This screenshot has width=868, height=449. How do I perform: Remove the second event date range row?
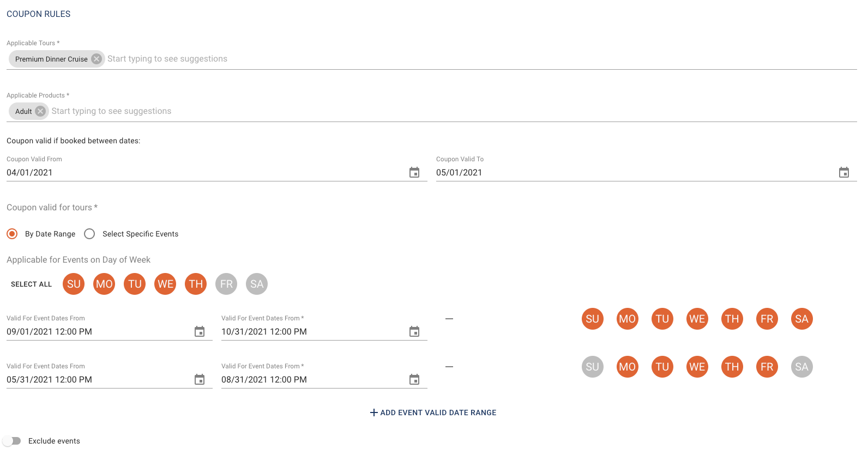tap(449, 367)
